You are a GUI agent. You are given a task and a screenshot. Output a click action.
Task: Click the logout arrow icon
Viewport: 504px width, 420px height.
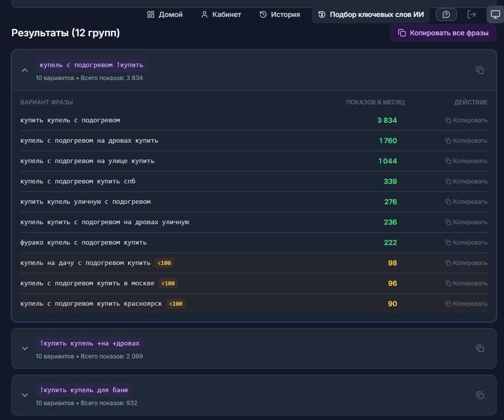(471, 14)
